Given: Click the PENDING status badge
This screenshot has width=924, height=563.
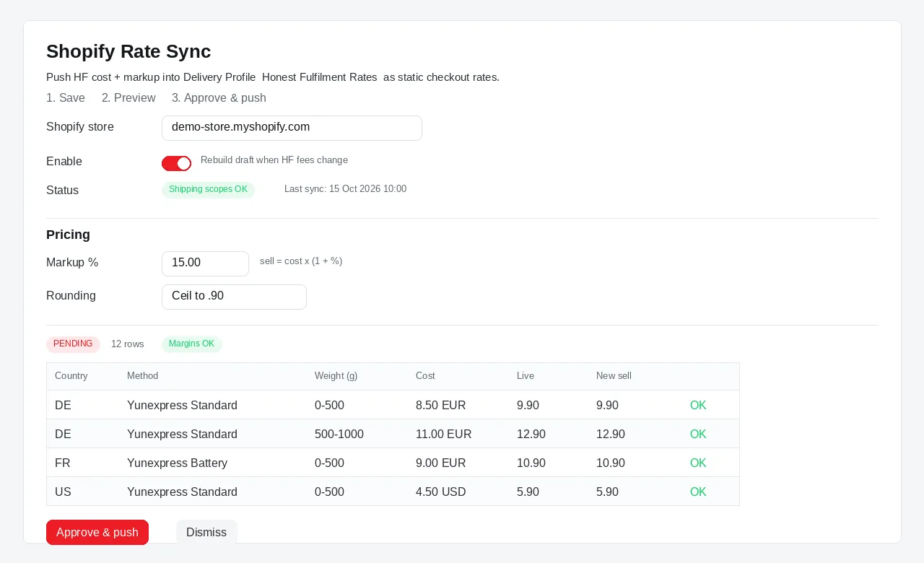Looking at the screenshot, I should tap(73, 344).
